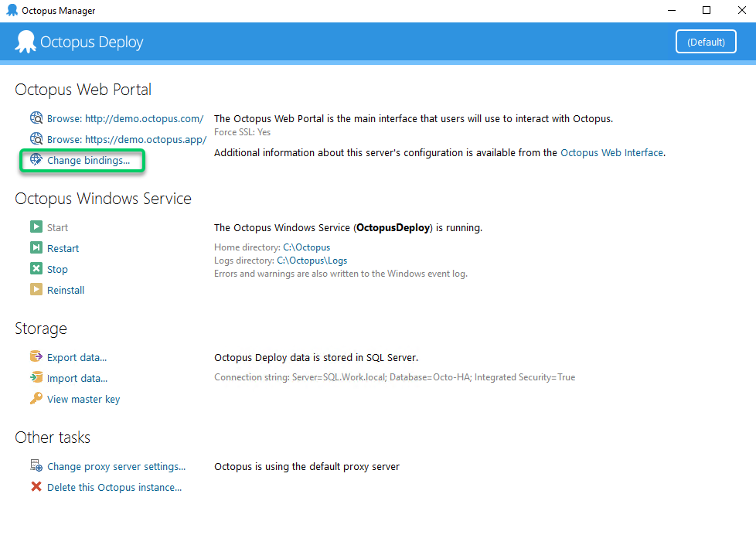Click the Export data database icon
This screenshot has width=756, height=545.
(x=36, y=356)
